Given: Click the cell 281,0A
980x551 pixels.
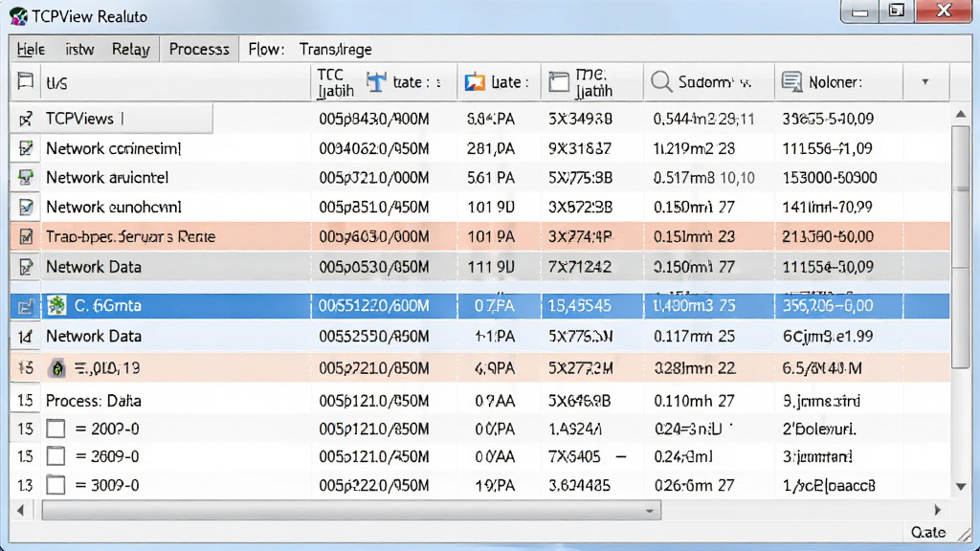Looking at the screenshot, I should [491, 148].
